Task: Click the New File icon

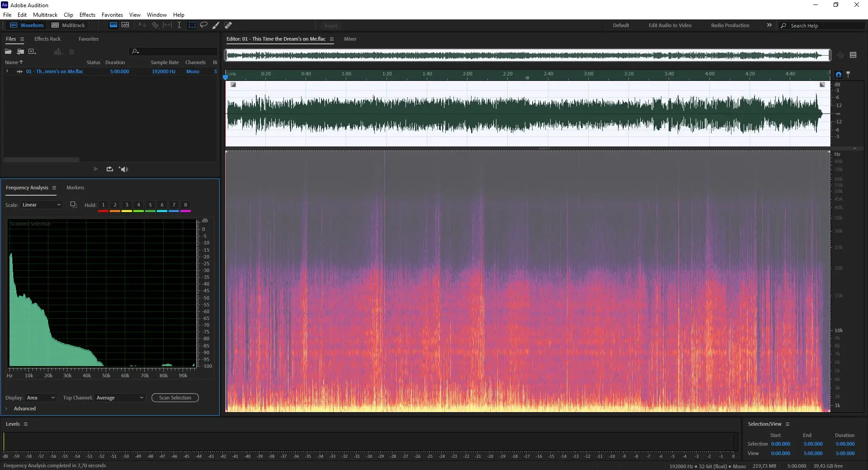Action: pyautogui.click(x=31, y=52)
